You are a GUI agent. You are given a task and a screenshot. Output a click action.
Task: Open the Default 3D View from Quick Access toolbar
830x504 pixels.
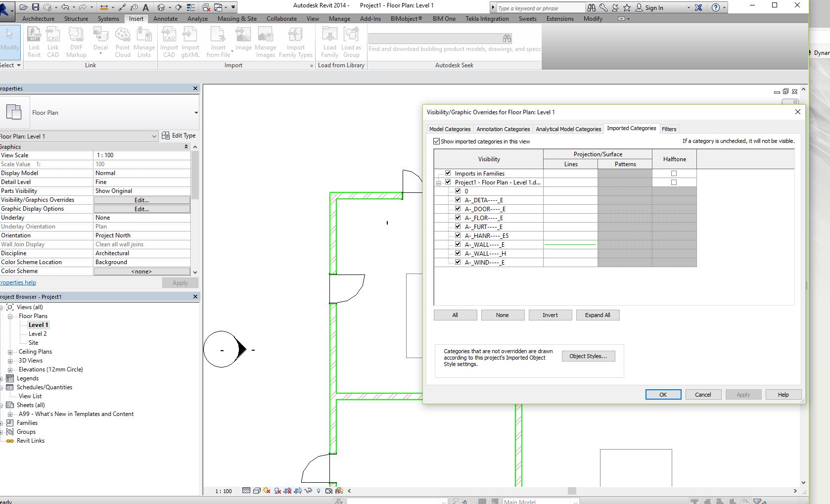tap(161, 7)
